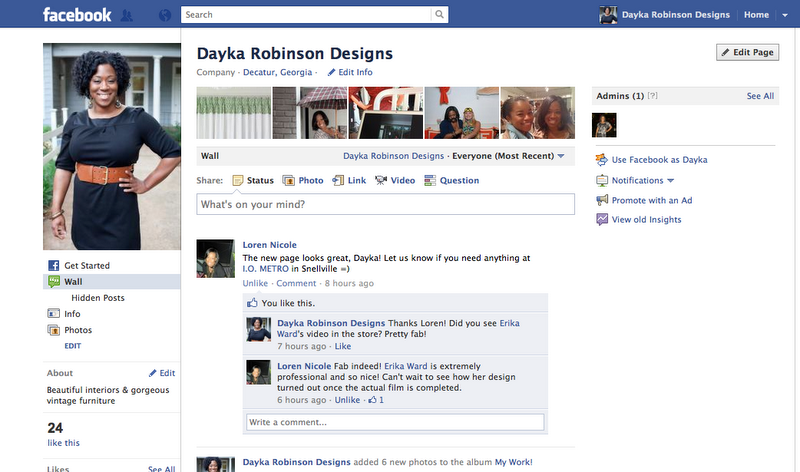Viewport: 800px width, 472px height.
Task: Click the Wall heading label
Action: pos(210,156)
